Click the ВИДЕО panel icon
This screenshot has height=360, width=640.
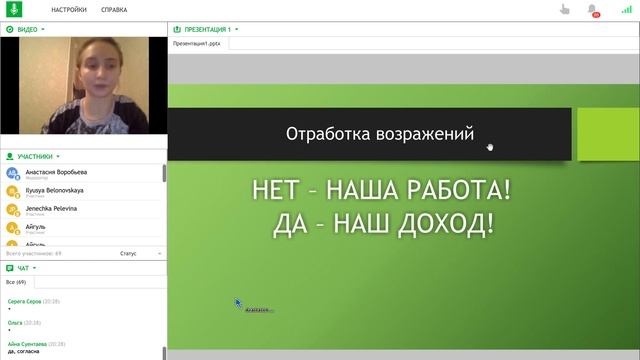(x=10, y=29)
